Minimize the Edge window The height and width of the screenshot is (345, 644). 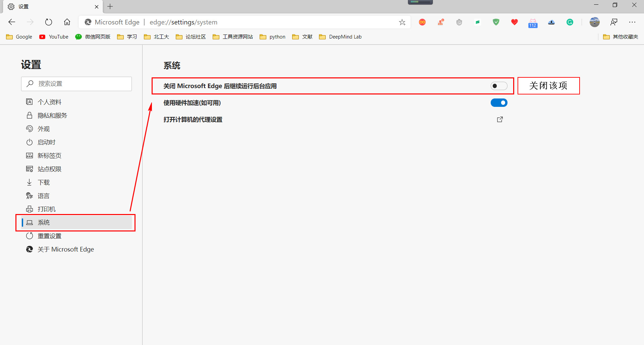[596, 5]
